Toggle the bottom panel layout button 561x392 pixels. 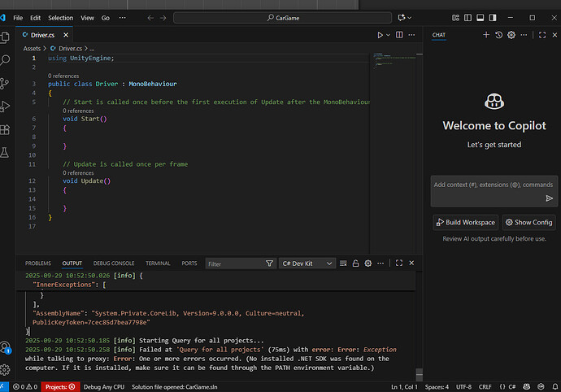pos(480,17)
